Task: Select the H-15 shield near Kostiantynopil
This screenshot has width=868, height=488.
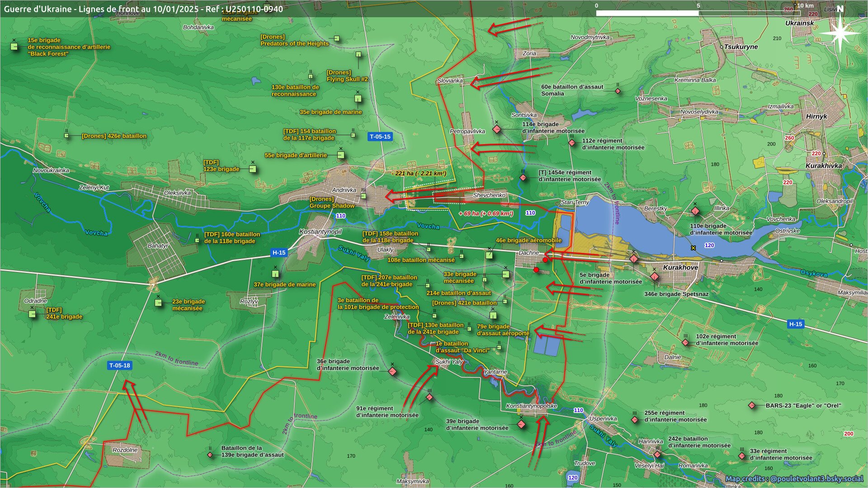Action: 279,253
